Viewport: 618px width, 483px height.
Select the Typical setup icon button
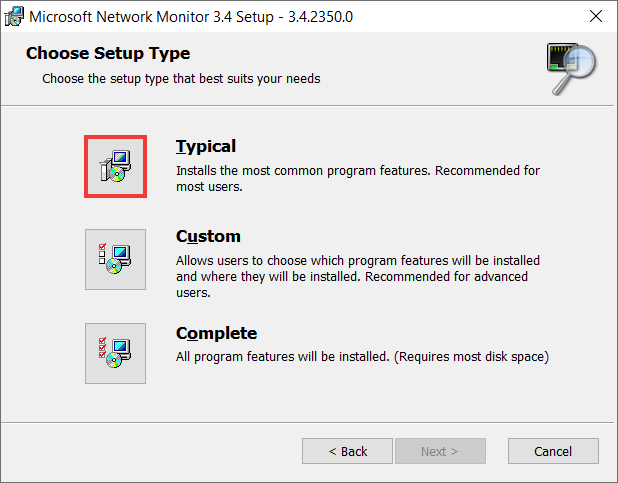[x=115, y=166]
